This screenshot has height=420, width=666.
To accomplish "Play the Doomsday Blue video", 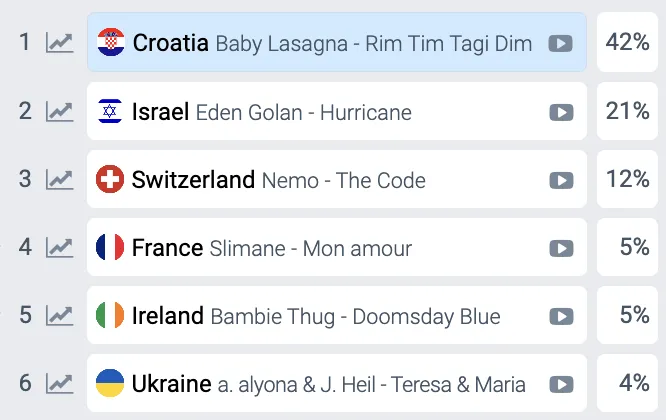I will click(560, 317).
